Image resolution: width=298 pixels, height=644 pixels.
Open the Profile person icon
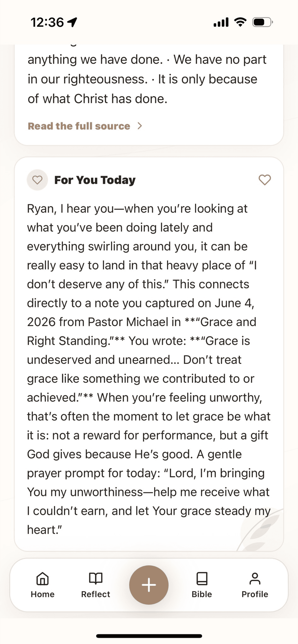click(255, 578)
